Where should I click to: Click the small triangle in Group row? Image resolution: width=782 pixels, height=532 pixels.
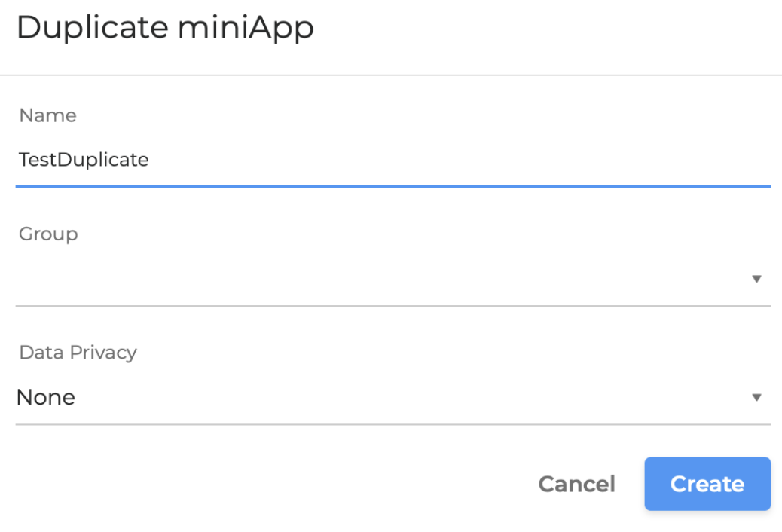click(x=757, y=279)
